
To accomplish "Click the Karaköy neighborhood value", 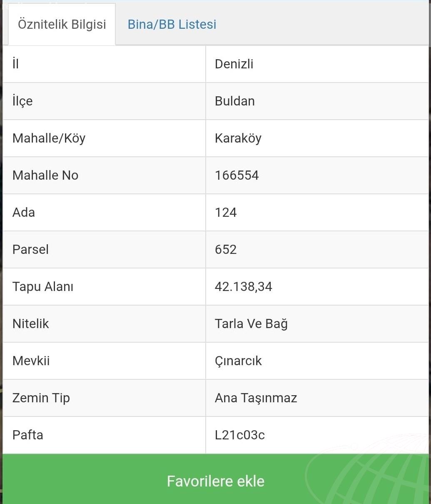I will pos(238,138).
